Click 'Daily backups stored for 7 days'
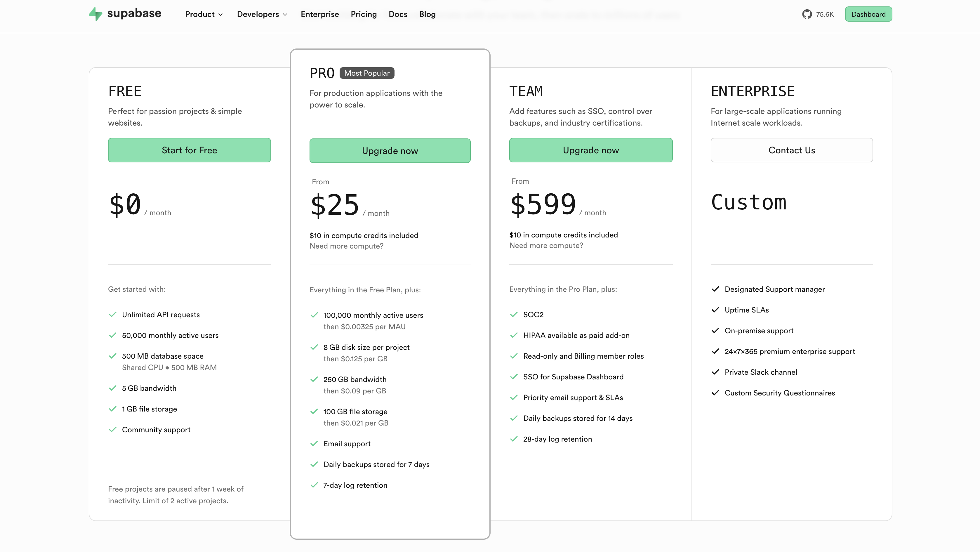Viewport: 980px width, 552px height. point(376,464)
